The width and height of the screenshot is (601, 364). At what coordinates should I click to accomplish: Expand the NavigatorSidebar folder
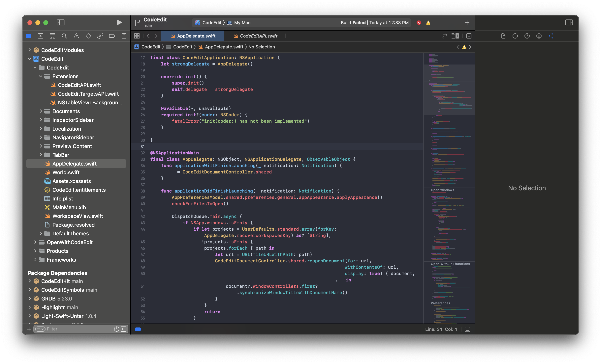pyautogui.click(x=41, y=137)
